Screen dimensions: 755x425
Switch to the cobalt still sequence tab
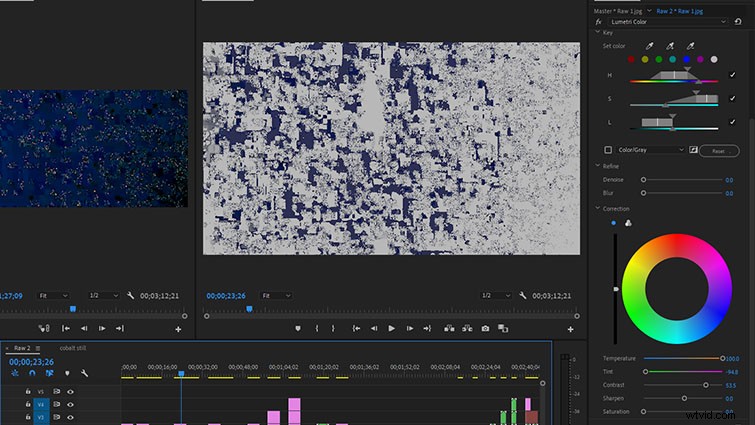[73, 348]
